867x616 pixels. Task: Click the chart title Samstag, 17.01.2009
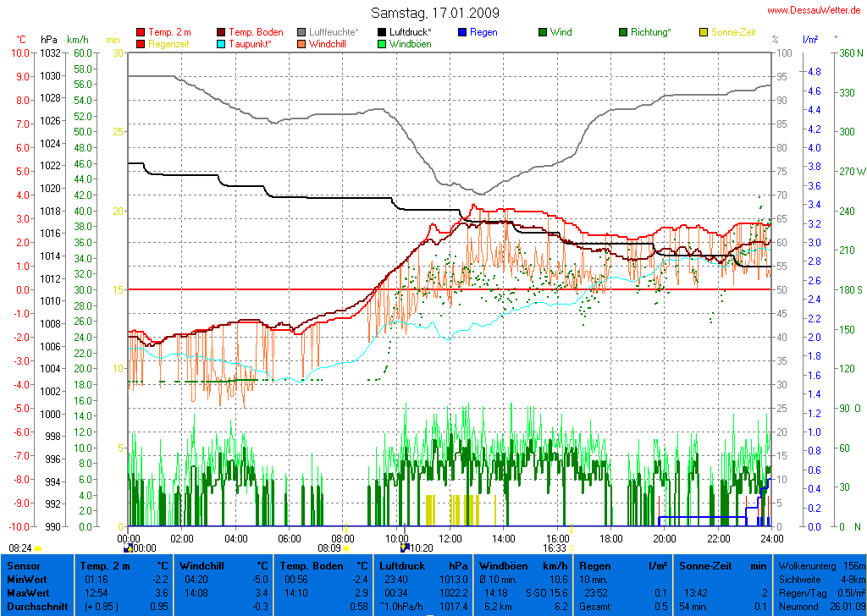point(435,13)
